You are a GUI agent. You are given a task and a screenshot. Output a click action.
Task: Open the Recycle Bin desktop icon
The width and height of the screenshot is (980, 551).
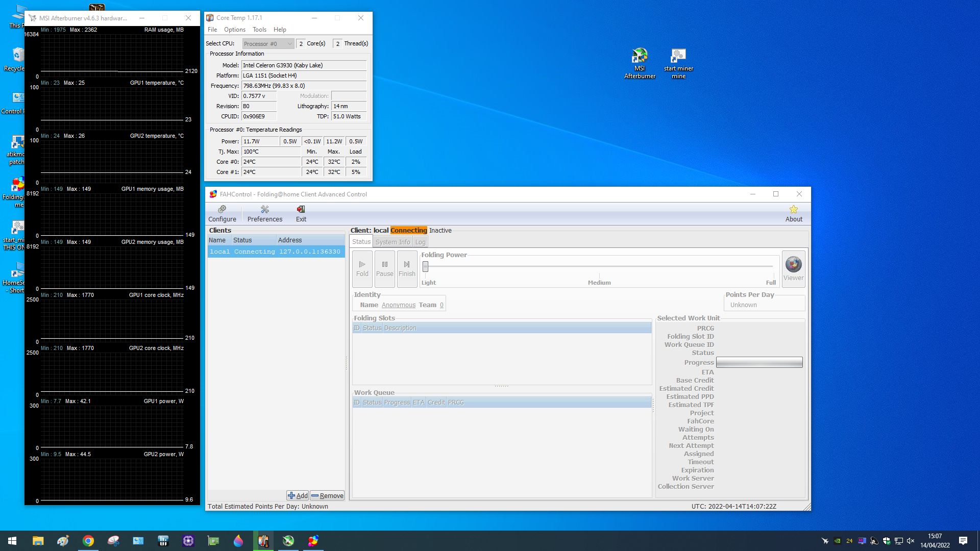[15, 59]
